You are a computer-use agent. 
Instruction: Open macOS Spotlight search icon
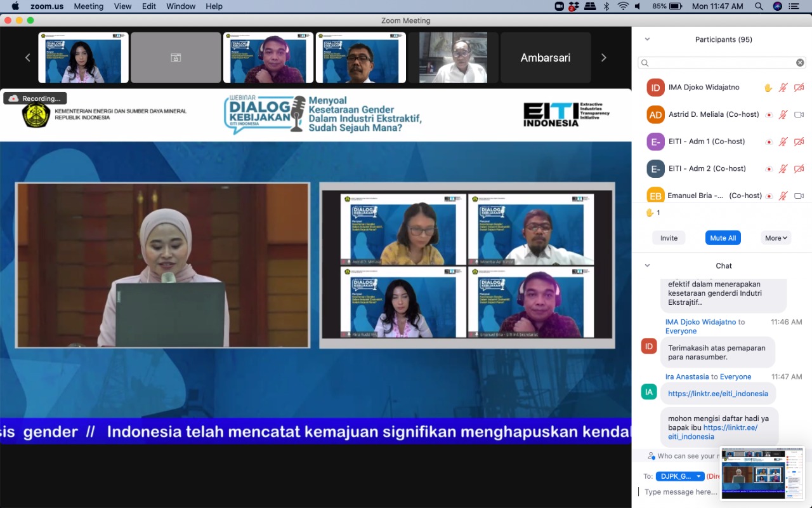759,6
